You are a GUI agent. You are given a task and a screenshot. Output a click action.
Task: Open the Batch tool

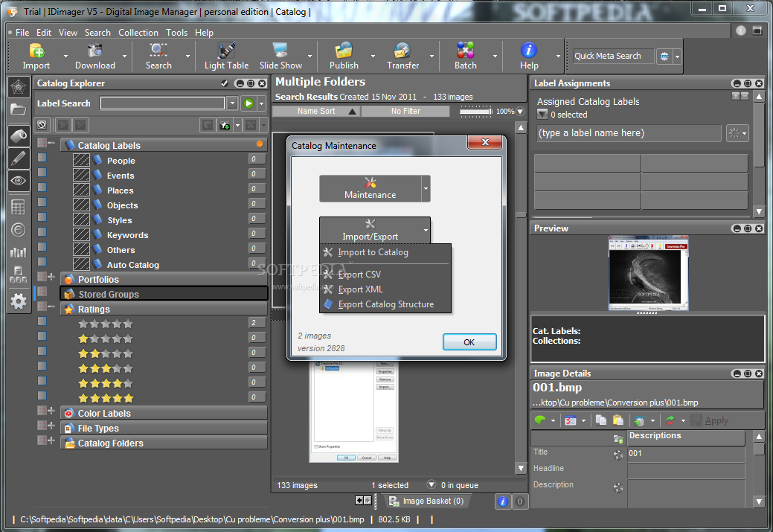466,57
